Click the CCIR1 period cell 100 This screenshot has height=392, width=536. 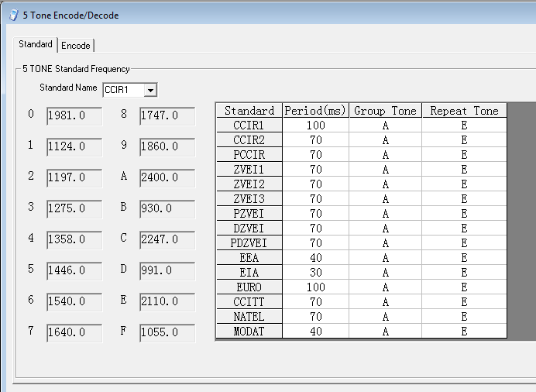pos(315,125)
